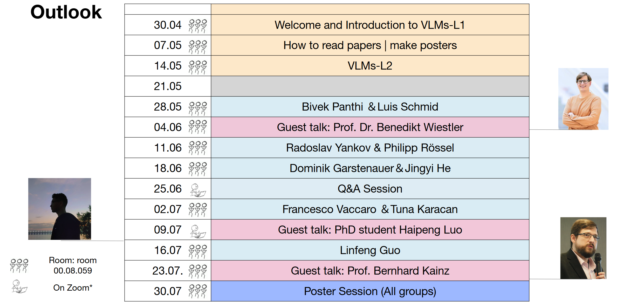Click the photo of man in orange sweater
644x307 pixels.
point(583,99)
